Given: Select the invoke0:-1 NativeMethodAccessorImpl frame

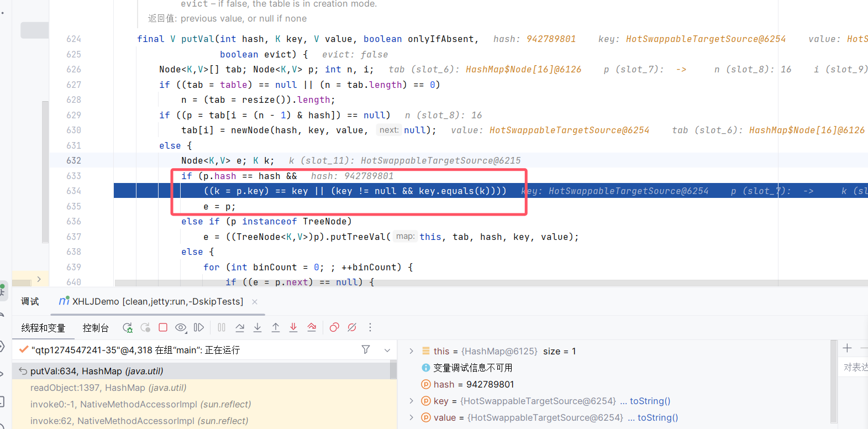Looking at the screenshot, I should [x=201, y=404].
